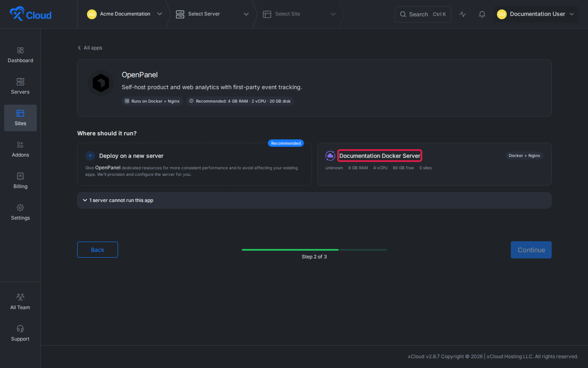Screen dimensions: 588x368
Task: Click the search magnifier icon
Action: 403,14
